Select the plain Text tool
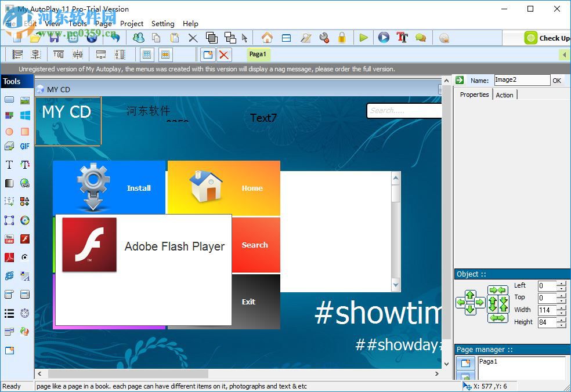The width and height of the screenshot is (571, 392). pyautogui.click(x=9, y=165)
